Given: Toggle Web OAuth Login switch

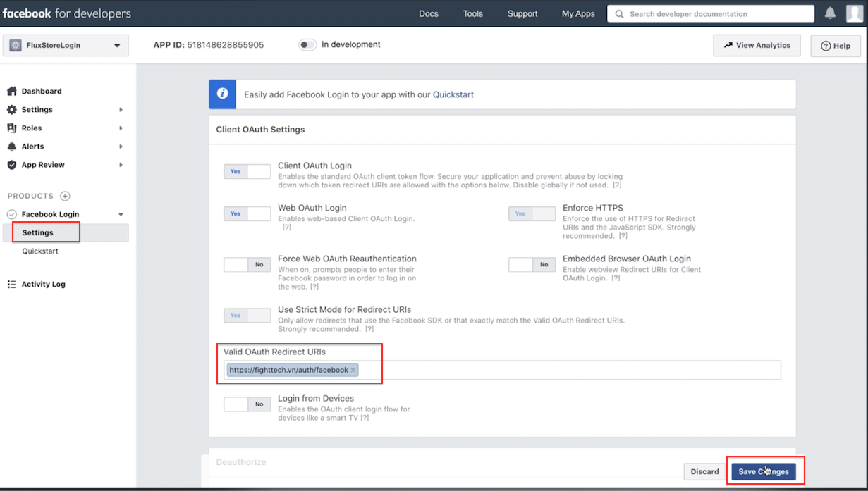Looking at the screenshot, I should (x=247, y=213).
